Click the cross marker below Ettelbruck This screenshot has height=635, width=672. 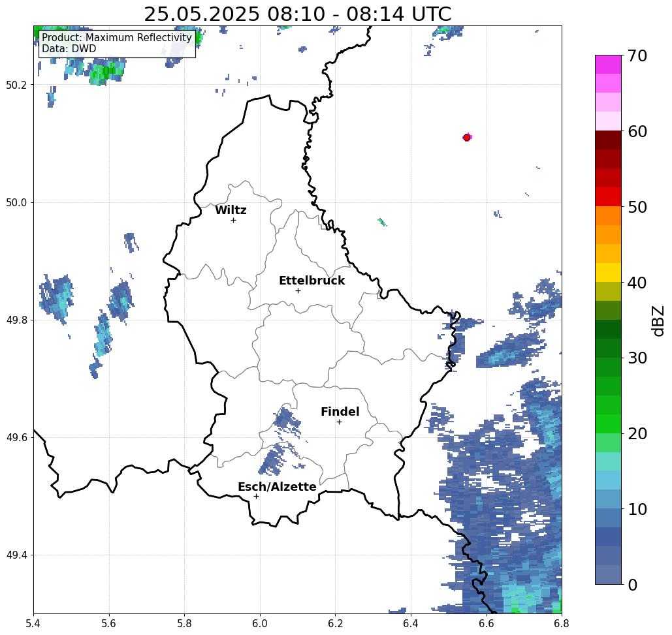298,290
